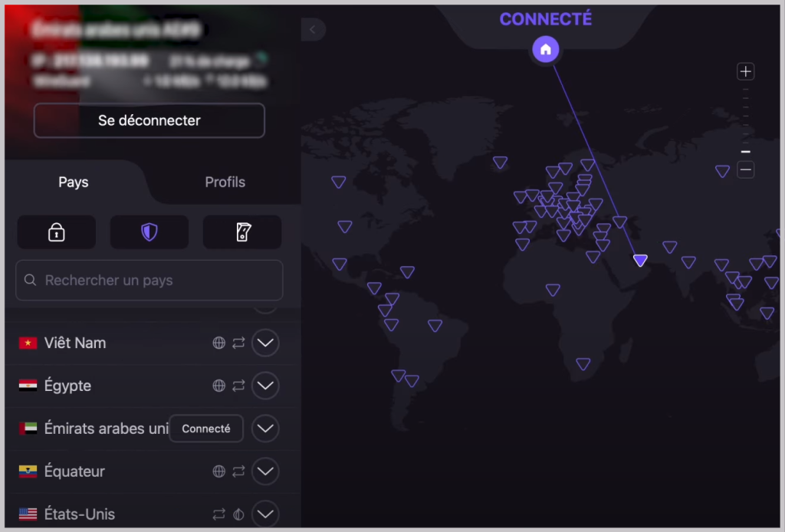Image resolution: width=785 pixels, height=532 pixels.
Task: Select the Iceland map marker
Action: tap(500, 163)
